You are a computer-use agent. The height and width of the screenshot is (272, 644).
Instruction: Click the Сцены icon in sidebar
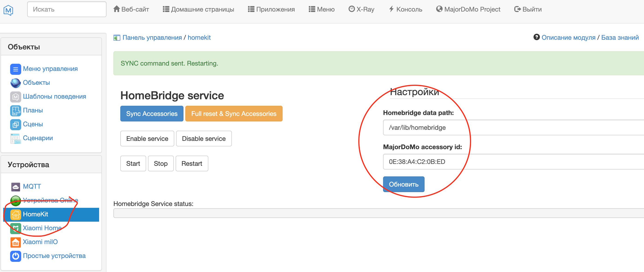pos(15,124)
